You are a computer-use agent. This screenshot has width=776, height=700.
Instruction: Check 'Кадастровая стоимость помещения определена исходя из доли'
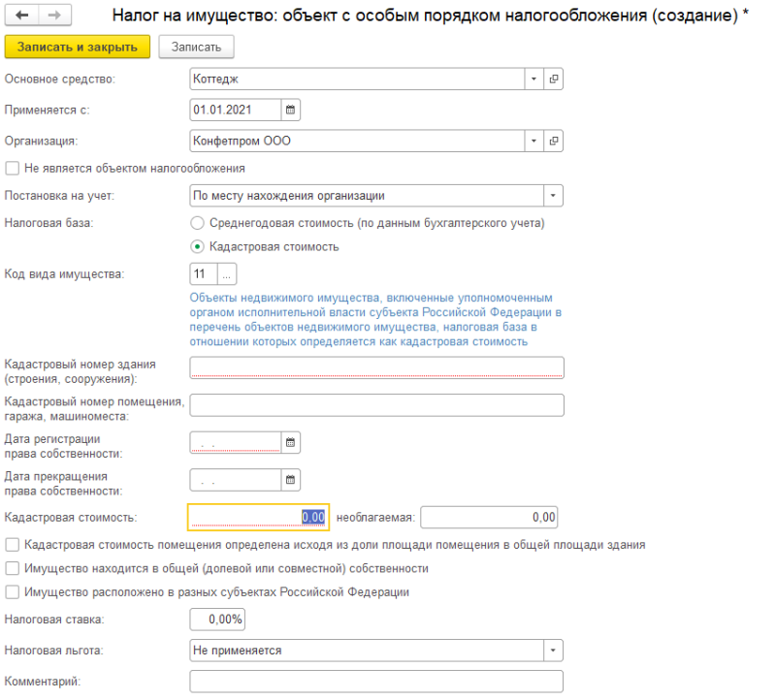13,545
